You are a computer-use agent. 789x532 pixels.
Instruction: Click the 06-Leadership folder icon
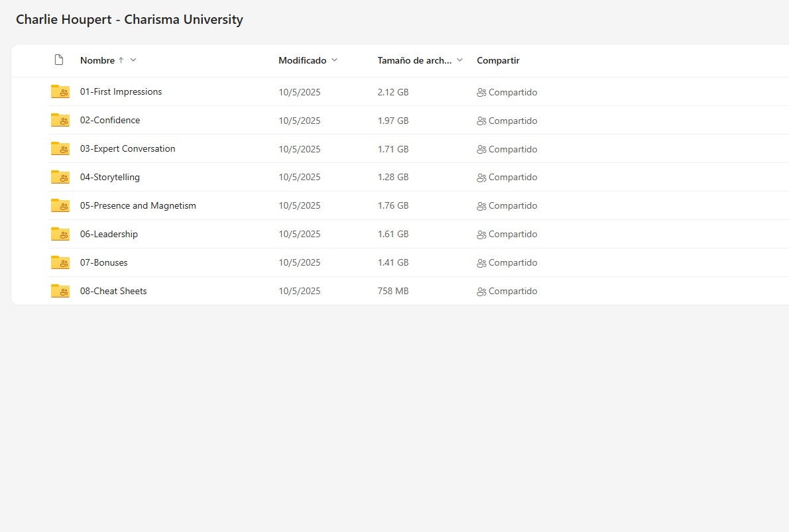60,235
